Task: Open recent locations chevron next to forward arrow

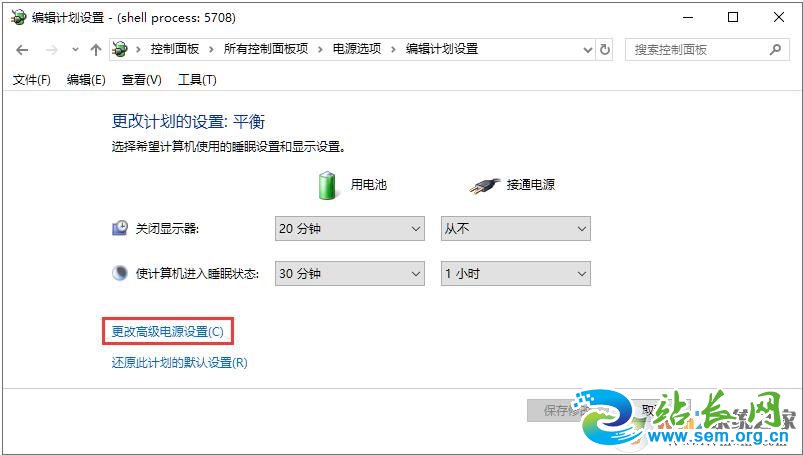Action: 75,50
